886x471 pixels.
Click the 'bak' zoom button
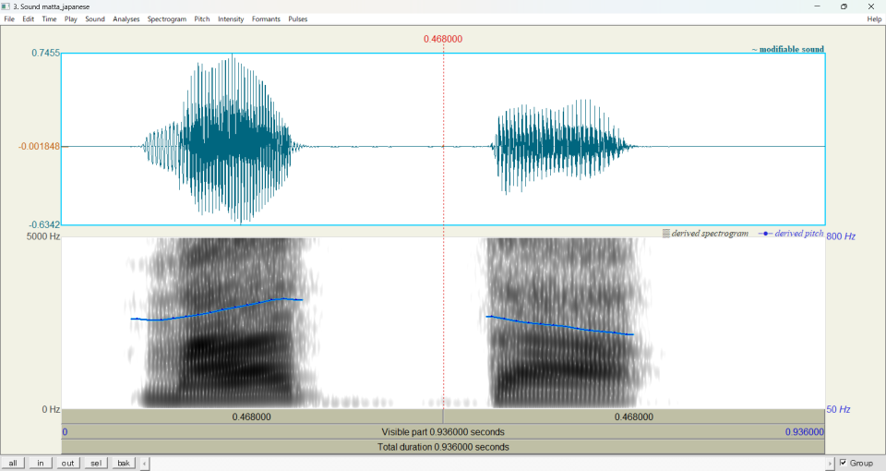[x=123, y=463]
